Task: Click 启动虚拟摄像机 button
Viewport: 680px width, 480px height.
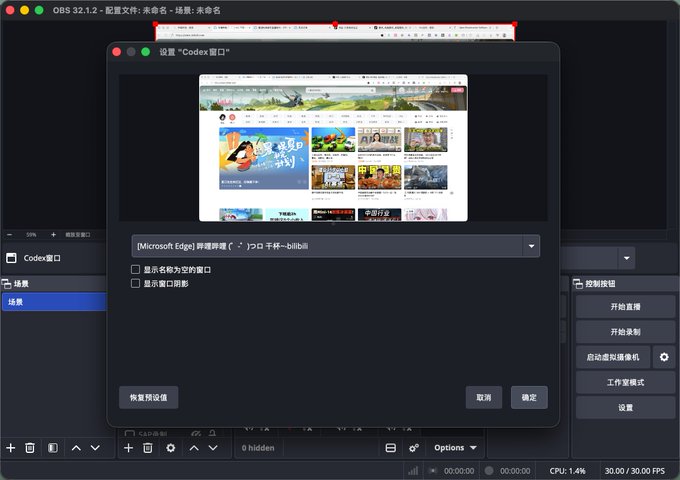Action: coord(613,357)
